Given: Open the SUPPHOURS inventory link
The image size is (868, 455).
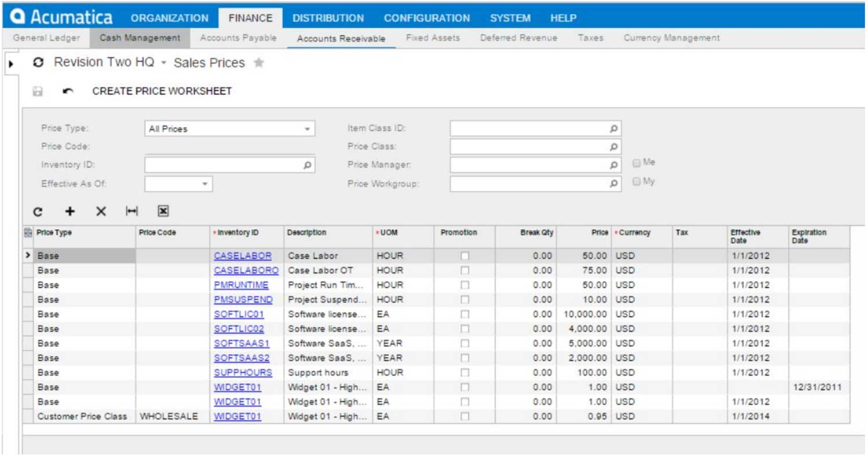Looking at the screenshot, I should tap(243, 373).
